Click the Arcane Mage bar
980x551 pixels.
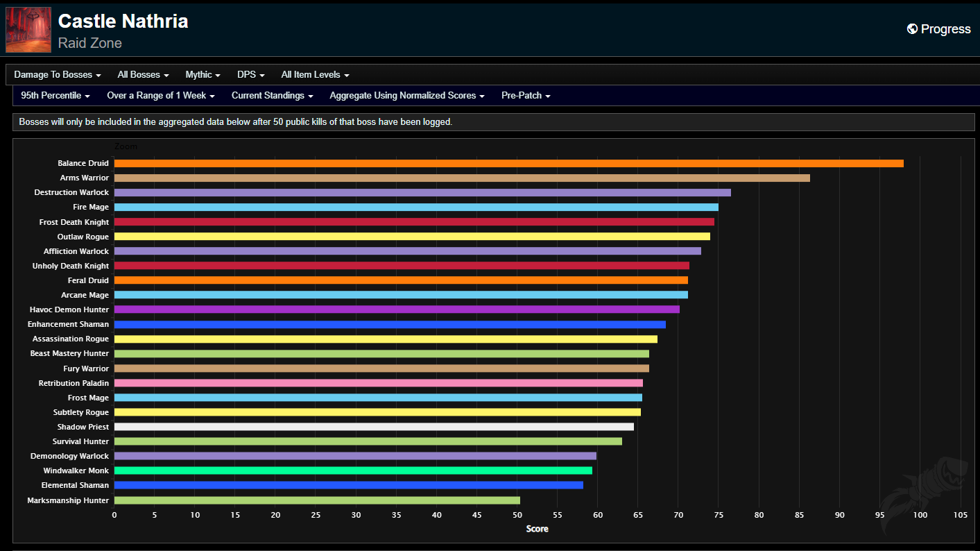click(x=401, y=295)
